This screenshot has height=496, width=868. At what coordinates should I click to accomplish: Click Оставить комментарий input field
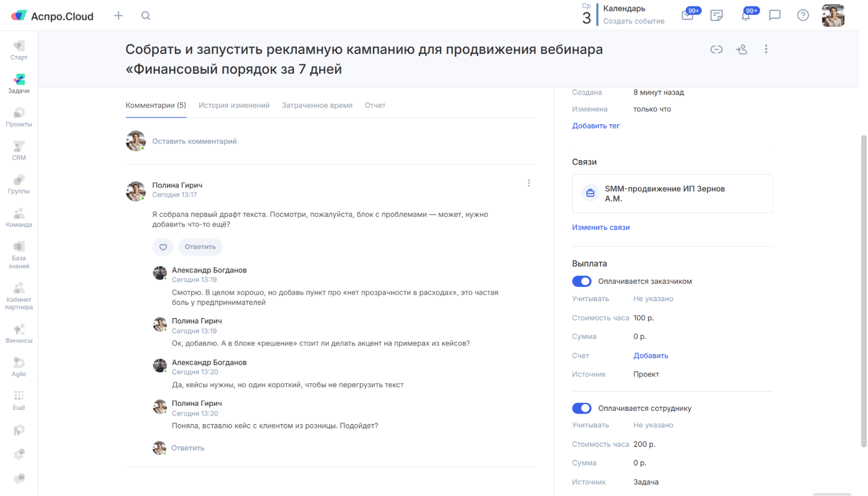(x=194, y=141)
